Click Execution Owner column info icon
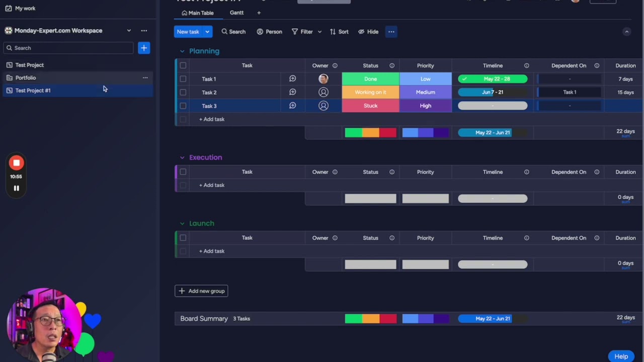Viewport: 644px width, 362px height. pyautogui.click(x=335, y=172)
